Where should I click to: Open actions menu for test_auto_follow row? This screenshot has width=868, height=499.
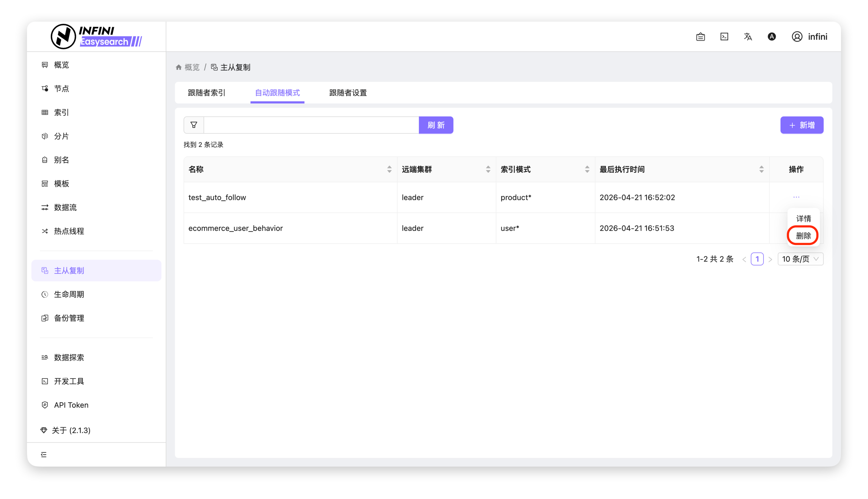point(796,197)
